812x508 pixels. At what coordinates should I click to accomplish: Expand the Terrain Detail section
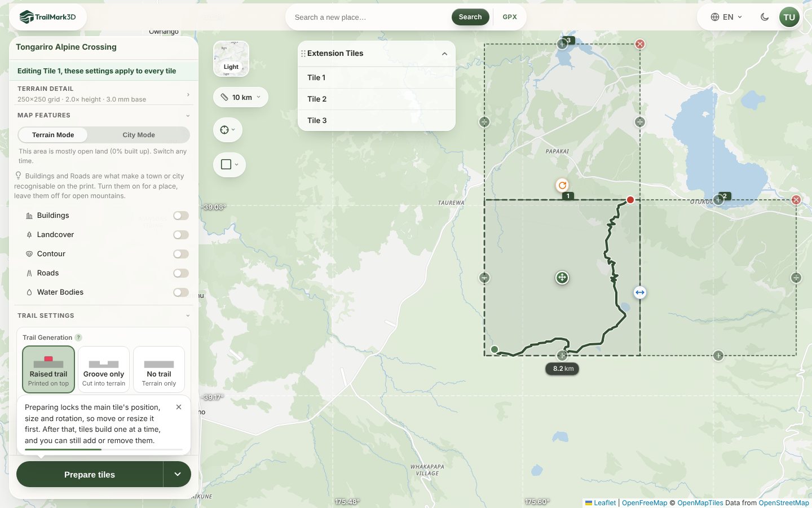pyautogui.click(x=104, y=94)
